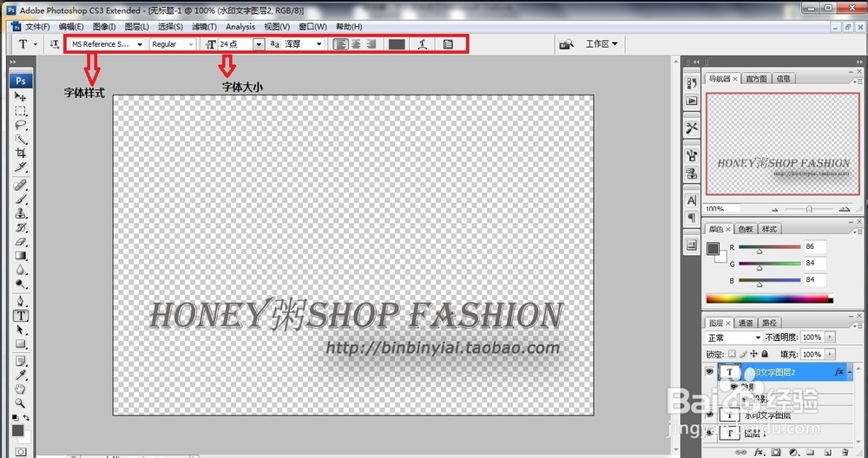Click the delete layer trash icon
Screen dimensions: 868x458
tap(845, 452)
